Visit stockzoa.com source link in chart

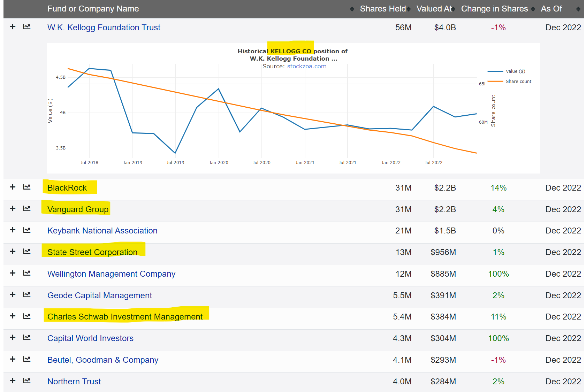307,66
